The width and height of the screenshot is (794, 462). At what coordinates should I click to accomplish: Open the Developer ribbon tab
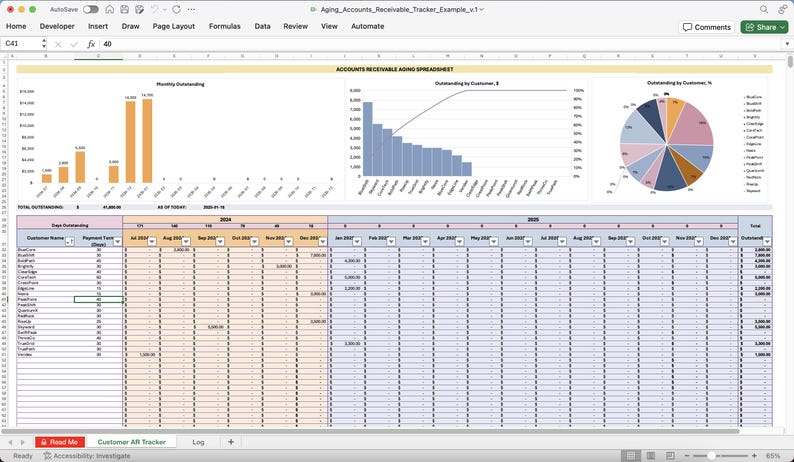[57, 26]
